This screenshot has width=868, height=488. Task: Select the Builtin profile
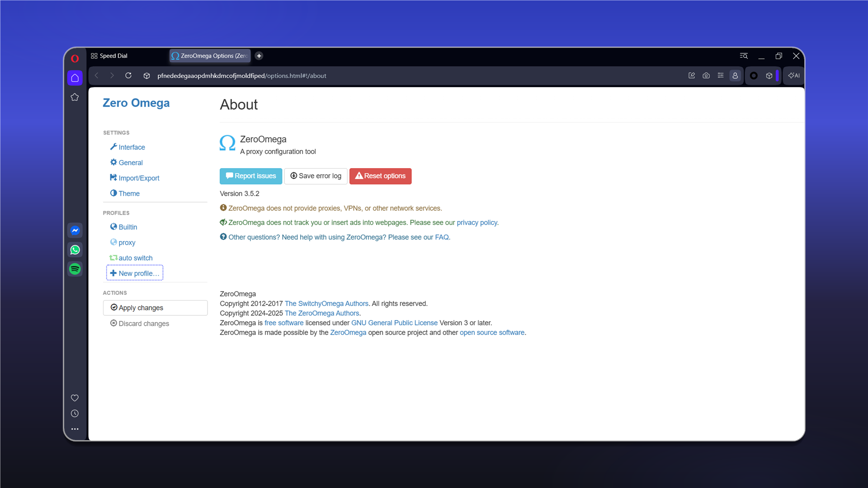coord(123,227)
